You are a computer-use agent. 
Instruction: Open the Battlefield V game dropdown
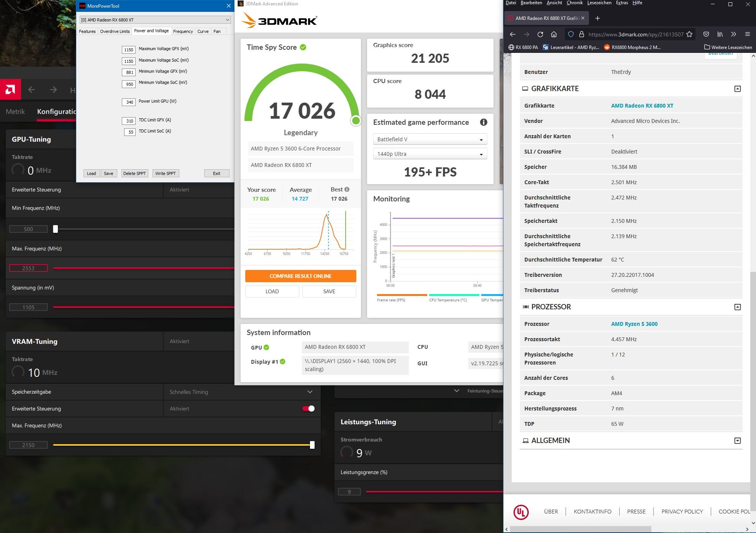(x=430, y=139)
